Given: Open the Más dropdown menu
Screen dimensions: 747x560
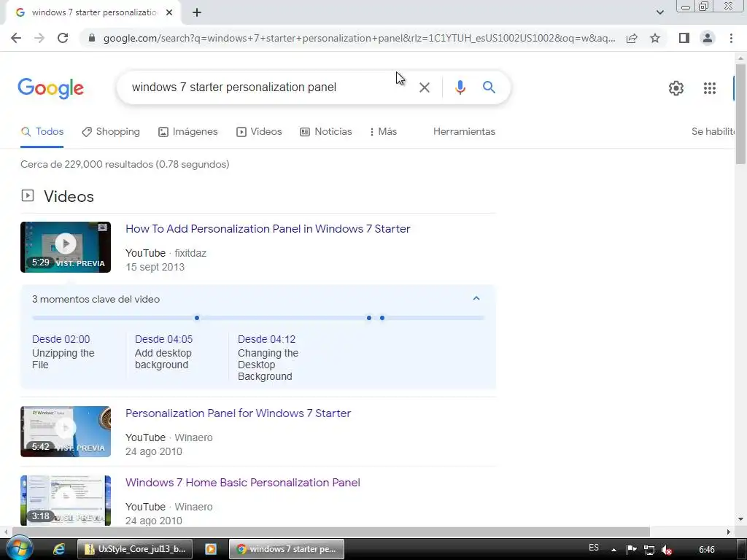Looking at the screenshot, I should 384,132.
